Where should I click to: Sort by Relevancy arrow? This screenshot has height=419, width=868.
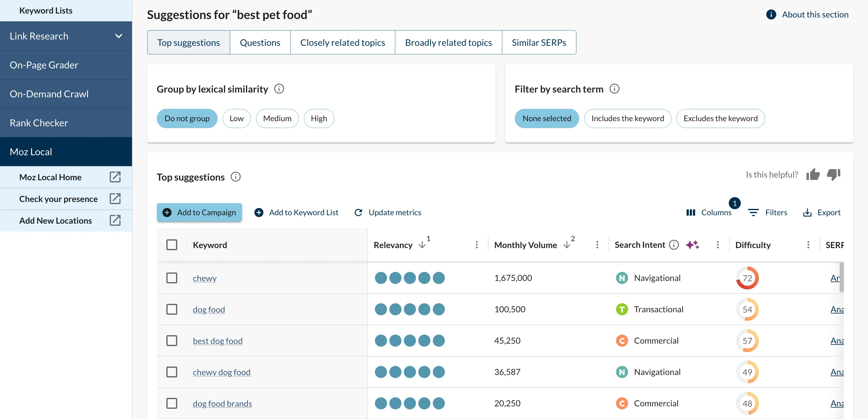point(422,245)
